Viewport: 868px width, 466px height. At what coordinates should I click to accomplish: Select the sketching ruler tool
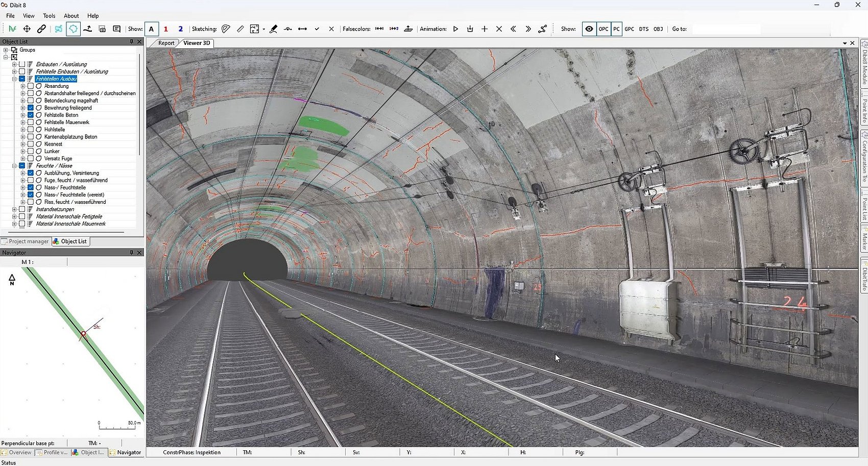click(x=240, y=29)
